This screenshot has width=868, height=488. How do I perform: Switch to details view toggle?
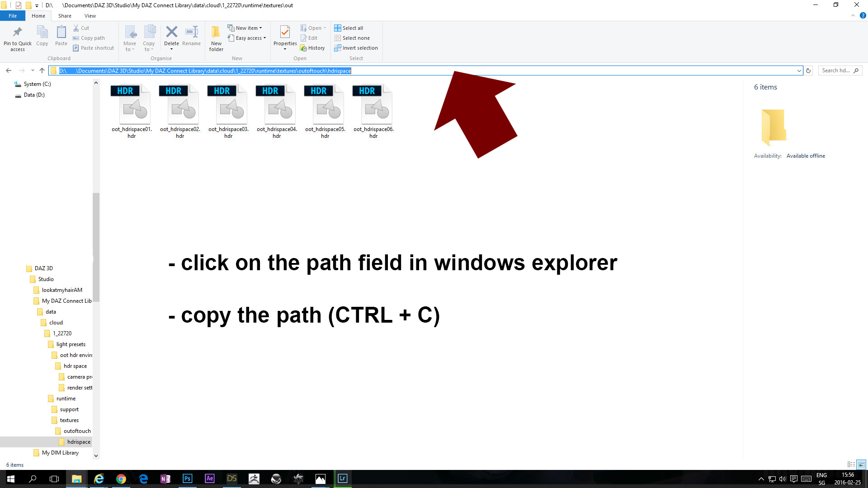tap(851, 465)
